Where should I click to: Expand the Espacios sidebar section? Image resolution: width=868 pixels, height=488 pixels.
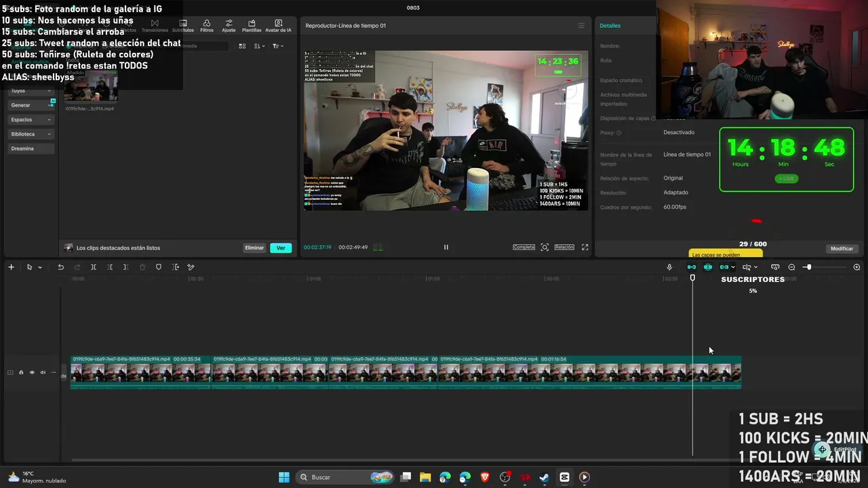click(31, 119)
